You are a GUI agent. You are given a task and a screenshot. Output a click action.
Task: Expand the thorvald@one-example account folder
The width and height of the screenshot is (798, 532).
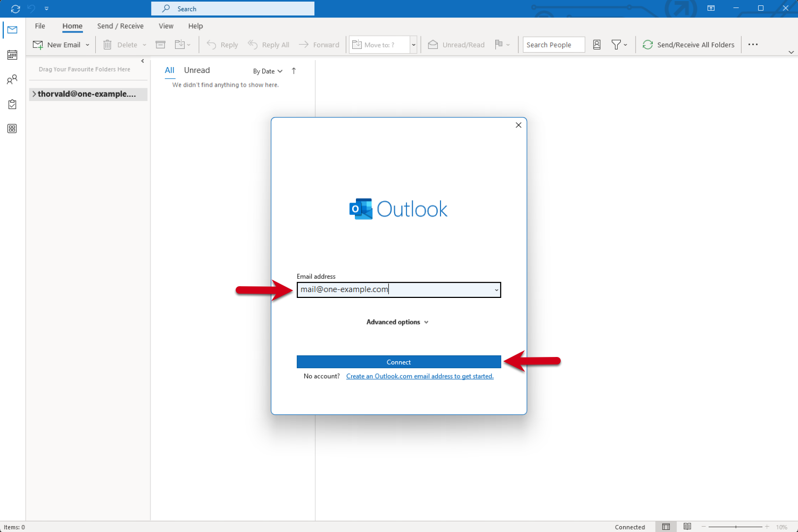coord(34,94)
